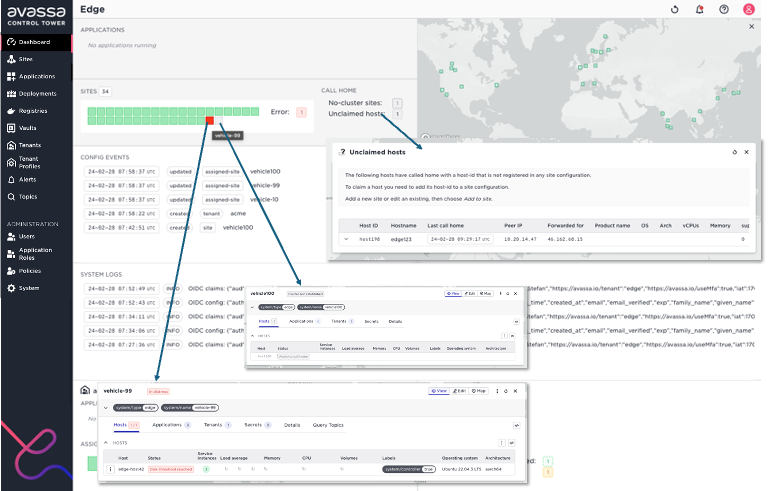Open the Dashboard in the sidebar
This screenshot has width=768, height=491.
(x=36, y=42)
